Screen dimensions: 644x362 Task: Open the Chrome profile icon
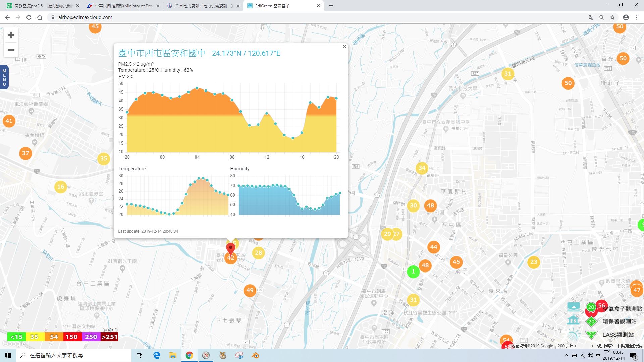[x=626, y=17]
